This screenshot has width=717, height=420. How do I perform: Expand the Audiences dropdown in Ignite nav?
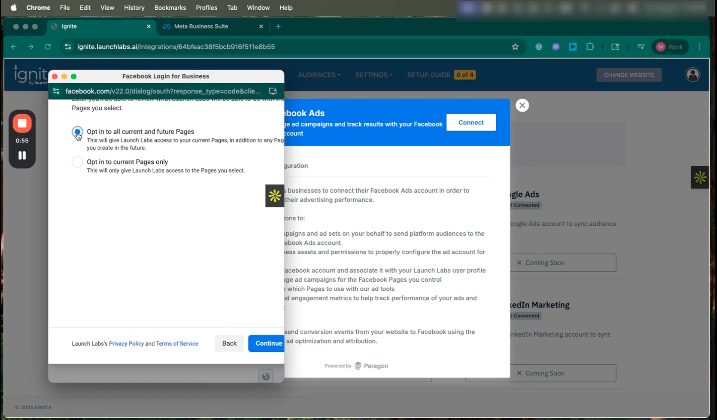tap(319, 75)
